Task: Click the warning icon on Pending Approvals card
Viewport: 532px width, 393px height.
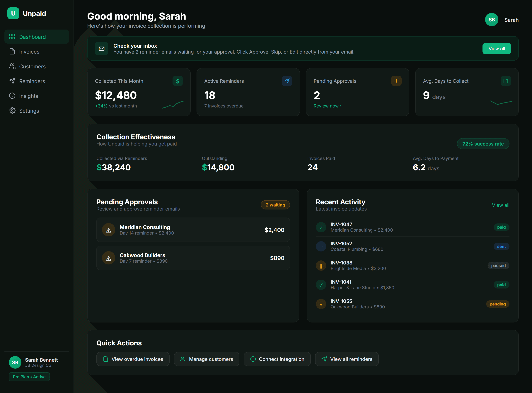Action: [x=396, y=81]
